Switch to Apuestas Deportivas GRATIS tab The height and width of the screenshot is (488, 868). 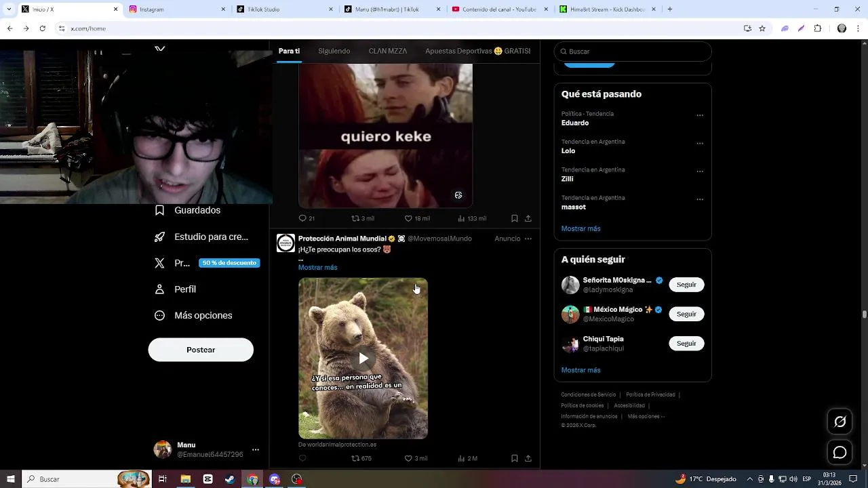[x=477, y=51]
